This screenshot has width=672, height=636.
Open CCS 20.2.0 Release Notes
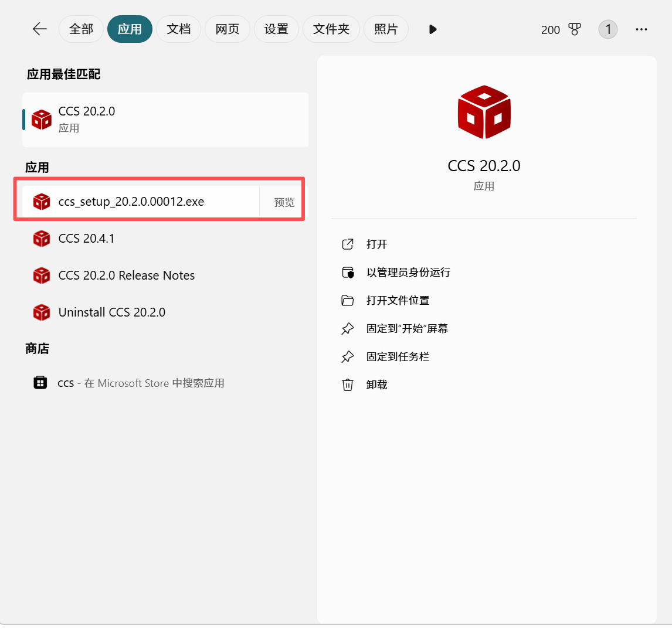point(165,276)
